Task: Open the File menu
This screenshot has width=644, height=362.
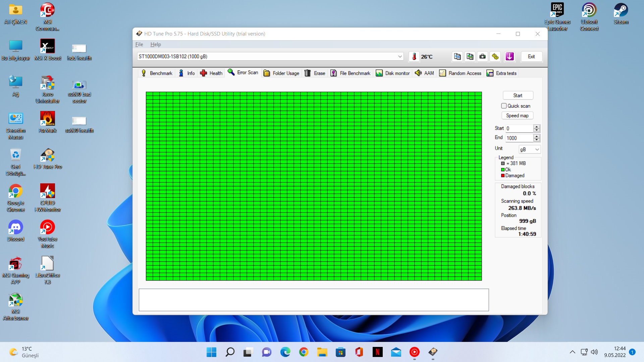Action: tap(139, 44)
